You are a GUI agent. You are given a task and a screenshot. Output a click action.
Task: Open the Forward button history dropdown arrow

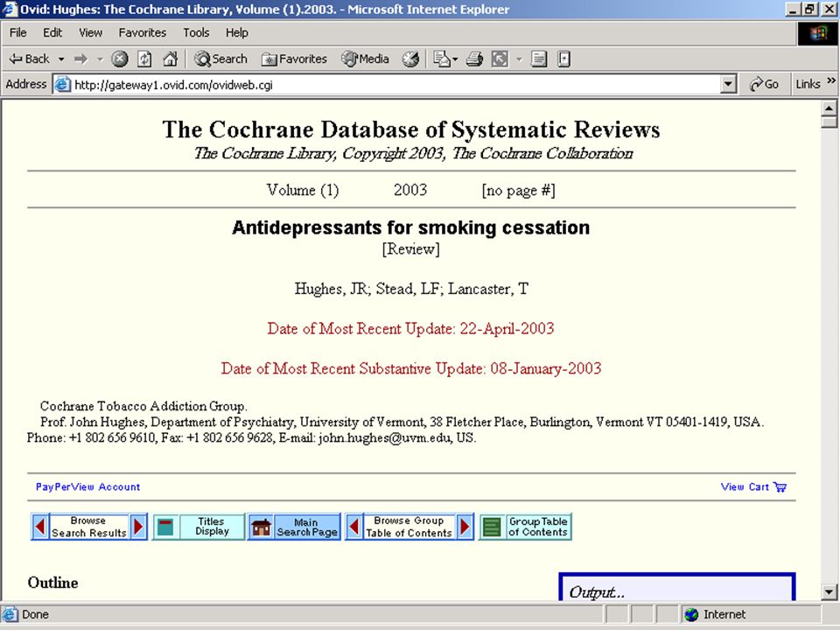[x=100, y=59]
